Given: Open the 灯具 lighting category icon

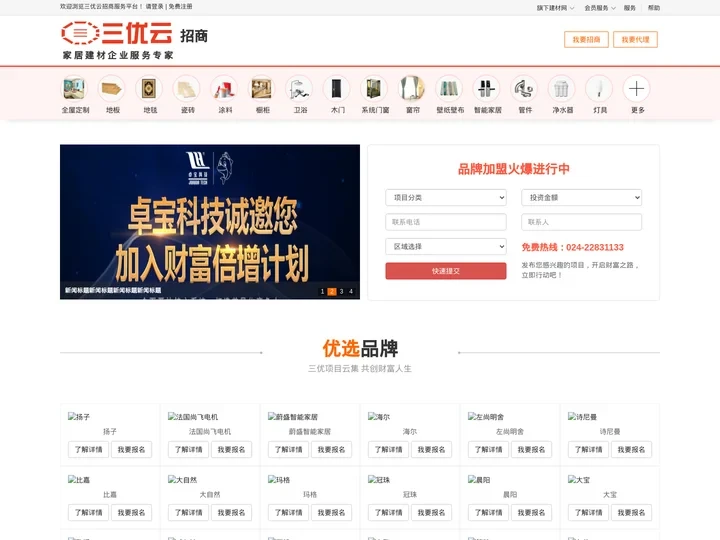Looking at the screenshot, I should click(600, 88).
